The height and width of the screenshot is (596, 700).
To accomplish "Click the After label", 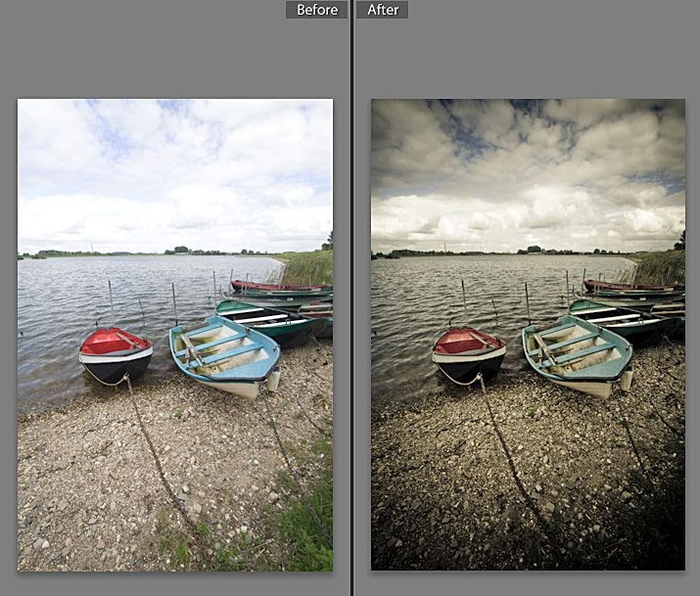I will click(x=383, y=10).
